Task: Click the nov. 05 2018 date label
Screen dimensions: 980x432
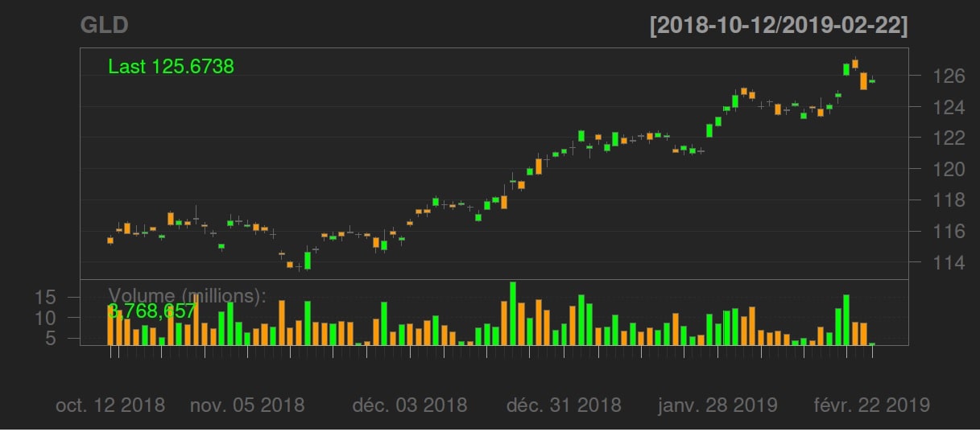Action: pos(247,405)
